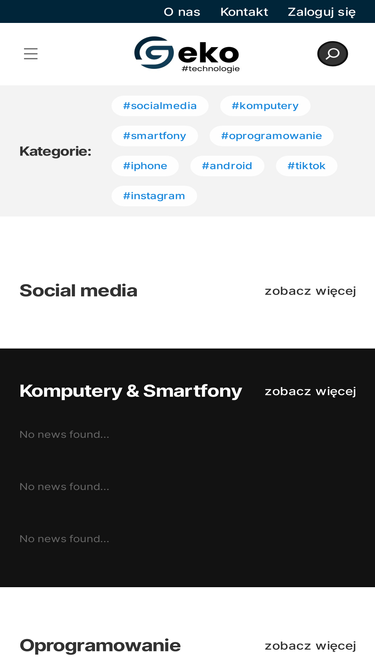Click zobacz więcej beside Komputery & Smartfony
Viewport: 375px width, 667px height.
(310, 391)
